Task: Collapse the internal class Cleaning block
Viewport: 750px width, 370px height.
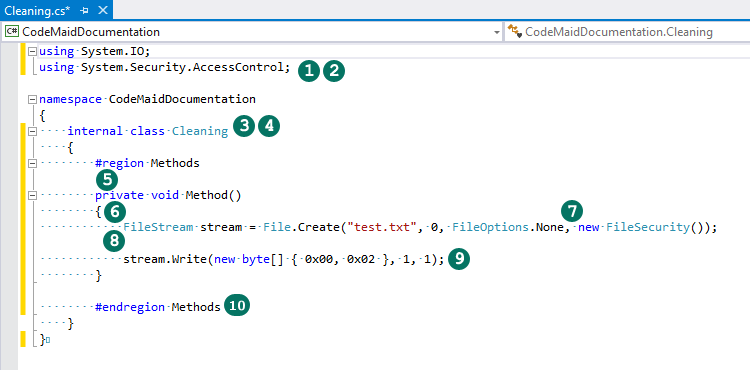Action: pos(33,131)
